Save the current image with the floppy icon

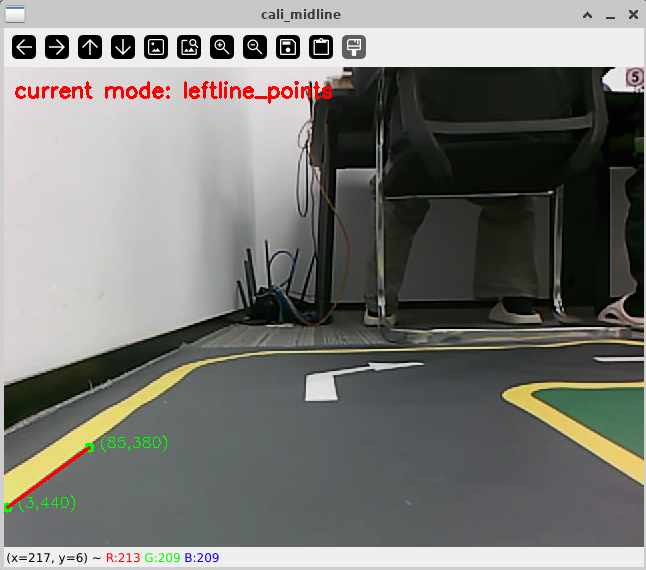pyautogui.click(x=288, y=47)
